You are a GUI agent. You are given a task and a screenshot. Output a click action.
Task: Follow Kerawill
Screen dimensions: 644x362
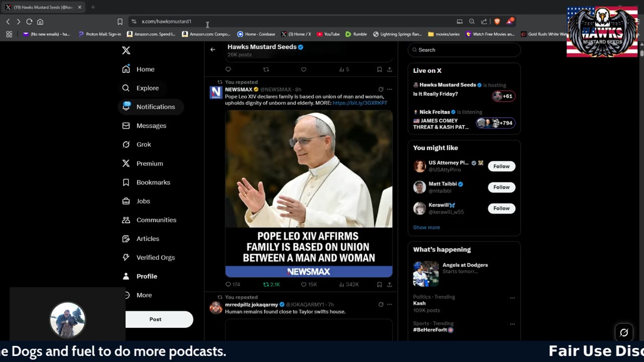coord(502,208)
